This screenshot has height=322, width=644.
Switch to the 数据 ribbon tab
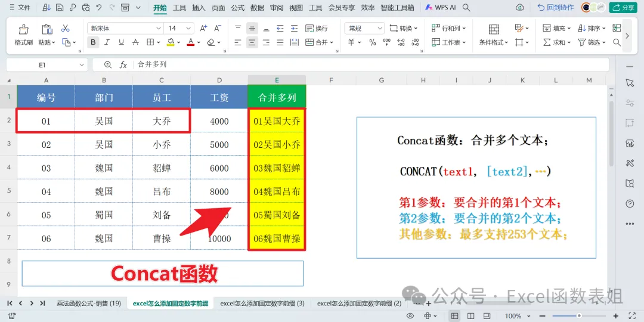257,7
